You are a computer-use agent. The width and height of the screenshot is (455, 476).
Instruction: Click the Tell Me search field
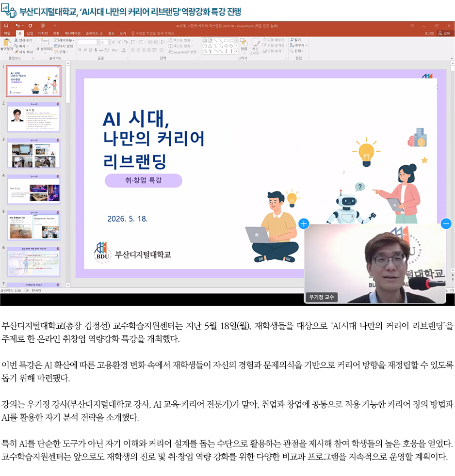click(x=153, y=33)
